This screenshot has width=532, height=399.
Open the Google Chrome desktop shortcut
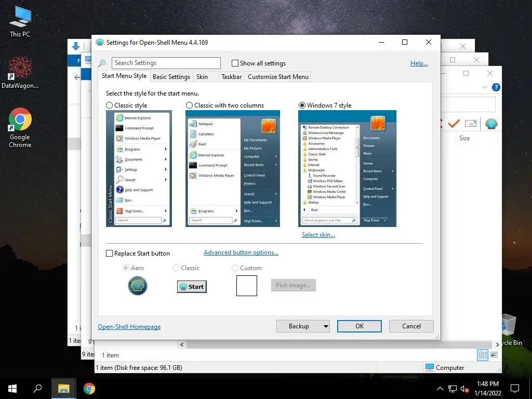pos(20,128)
